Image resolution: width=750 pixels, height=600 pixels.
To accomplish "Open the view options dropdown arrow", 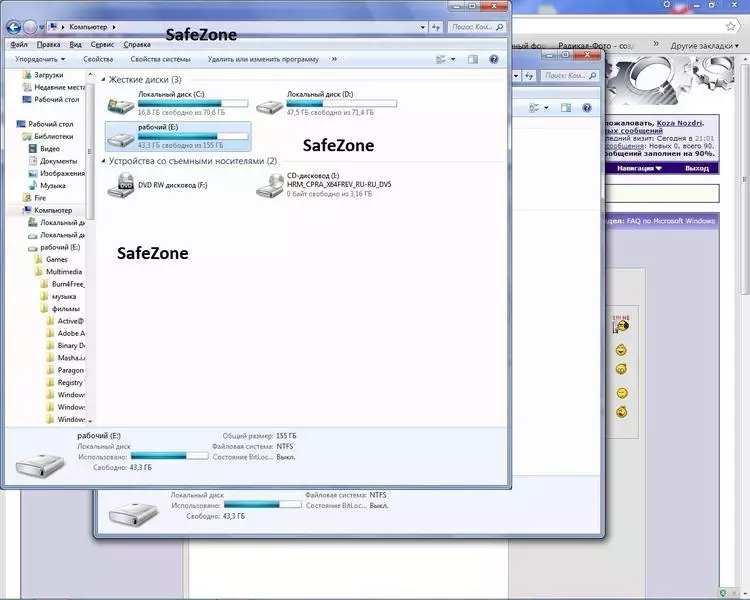I will click(x=453, y=59).
